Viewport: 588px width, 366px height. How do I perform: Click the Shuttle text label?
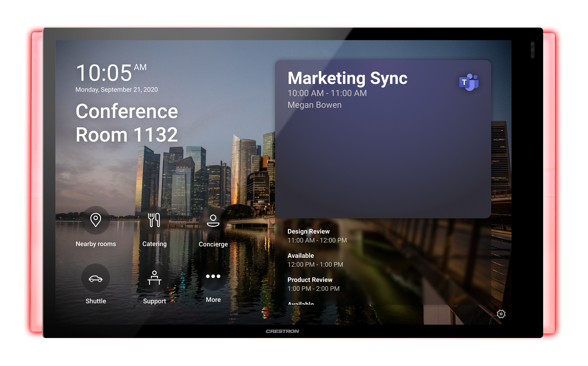pyautogui.click(x=95, y=301)
